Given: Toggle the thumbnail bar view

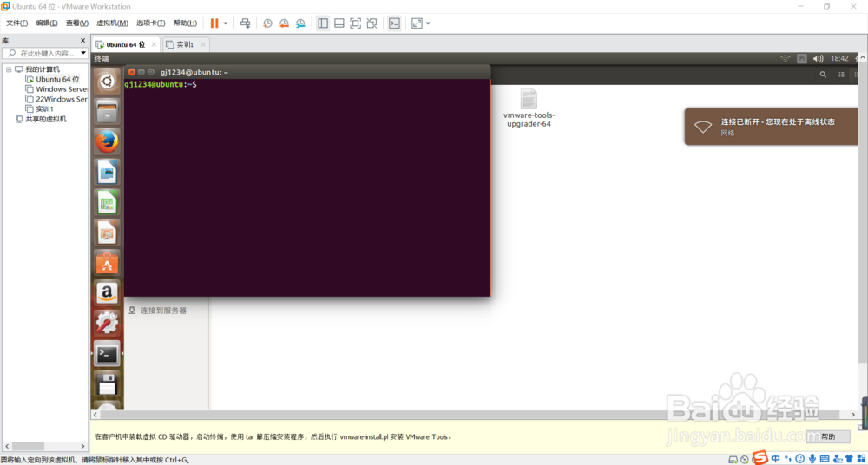Looking at the screenshot, I should pos(339,23).
